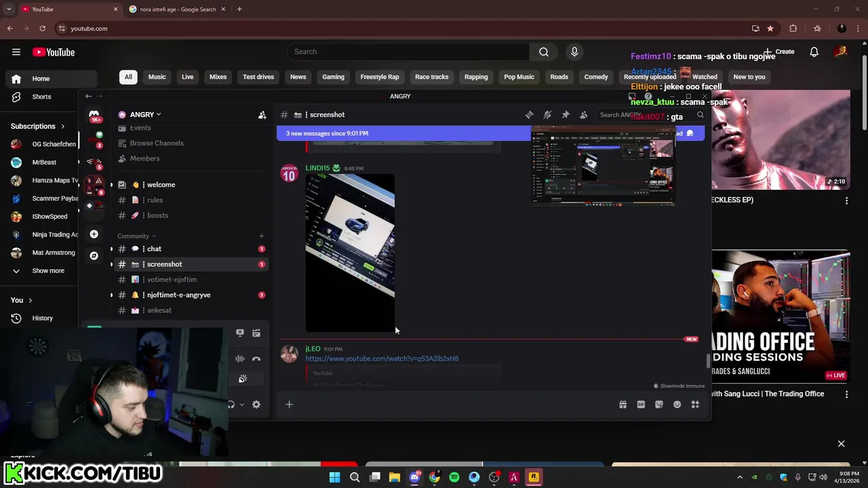The height and width of the screenshot is (488, 868).
Task: Open Discord activities clapperboard icon
Action: 256,333
